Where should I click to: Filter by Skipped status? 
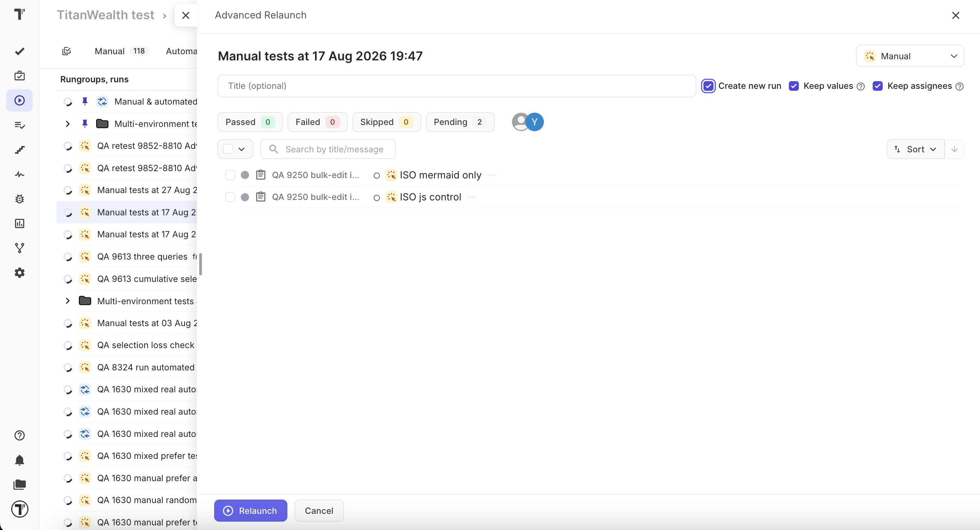(x=387, y=122)
